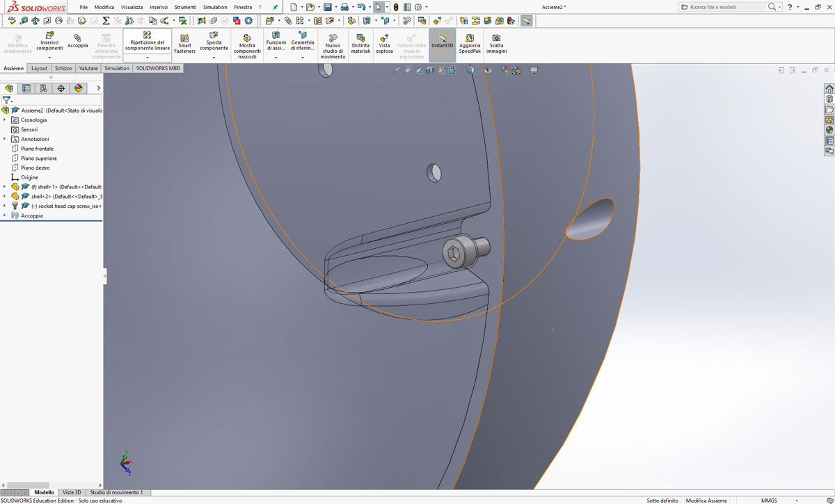Open Funzioni di assieme tool

276,41
